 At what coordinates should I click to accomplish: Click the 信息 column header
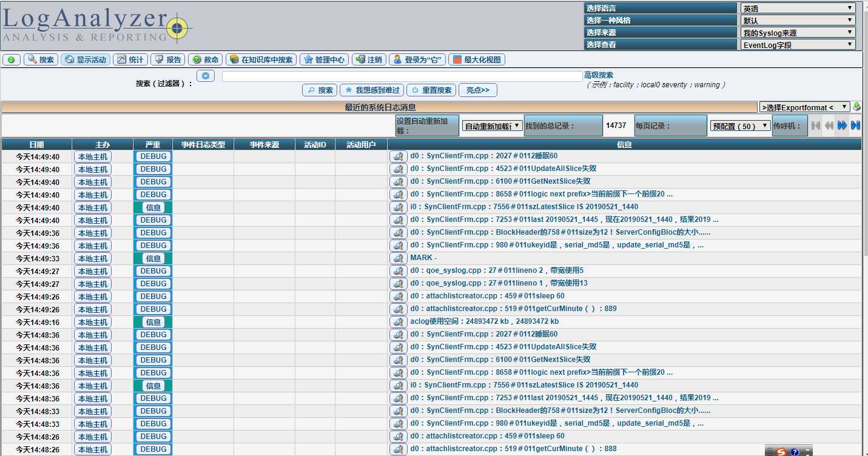(x=624, y=144)
